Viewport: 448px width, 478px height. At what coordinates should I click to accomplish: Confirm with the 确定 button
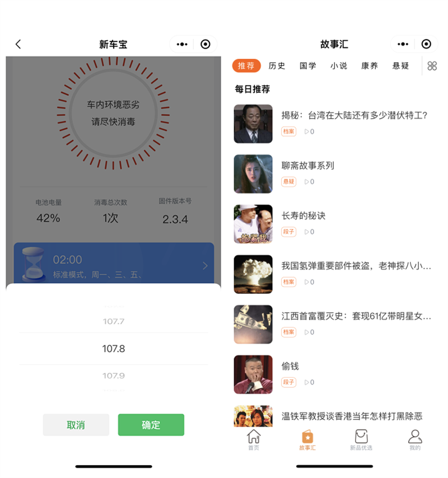click(151, 425)
